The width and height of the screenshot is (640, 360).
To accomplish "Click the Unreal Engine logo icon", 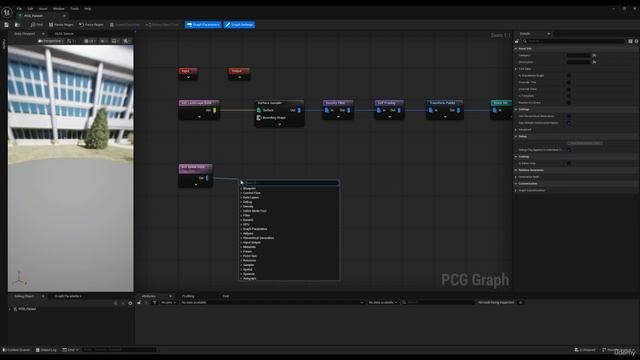I will (7, 13).
